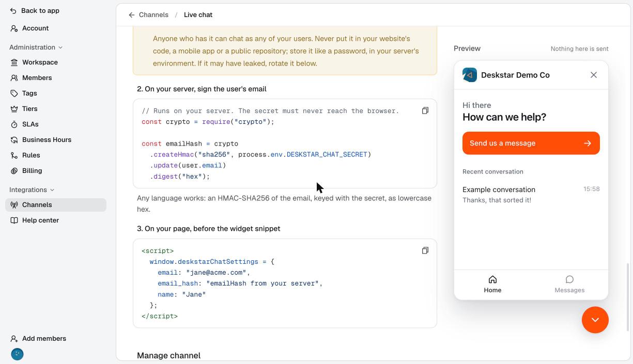Open Tags settings
Viewport: 633px width, 364px height.
(x=56, y=93)
